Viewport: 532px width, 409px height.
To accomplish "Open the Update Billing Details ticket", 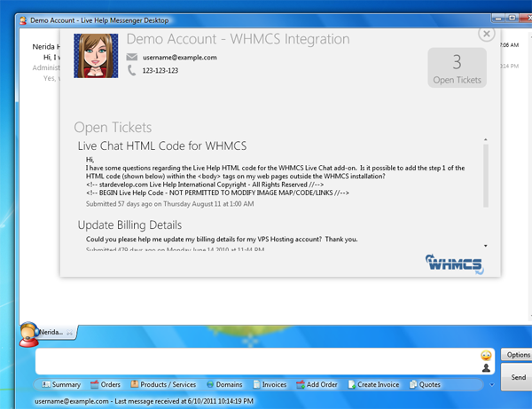I will coord(129,224).
